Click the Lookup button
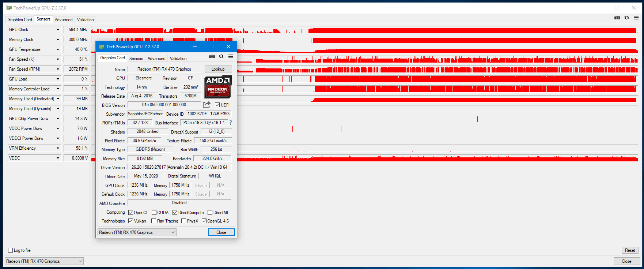This screenshot has width=644, height=269. pyautogui.click(x=218, y=69)
